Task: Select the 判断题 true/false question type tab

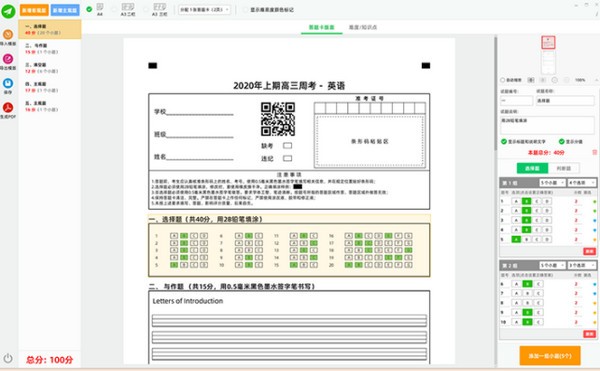Action: click(563, 168)
